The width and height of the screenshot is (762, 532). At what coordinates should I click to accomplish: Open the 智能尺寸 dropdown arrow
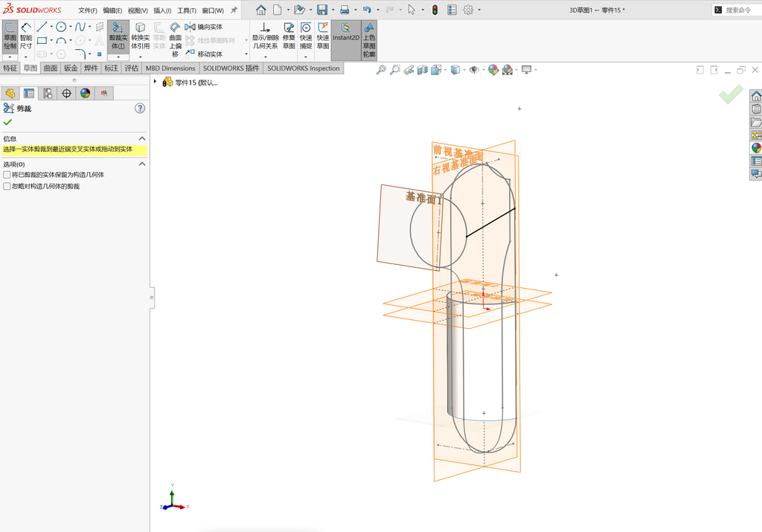click(26, 57)
